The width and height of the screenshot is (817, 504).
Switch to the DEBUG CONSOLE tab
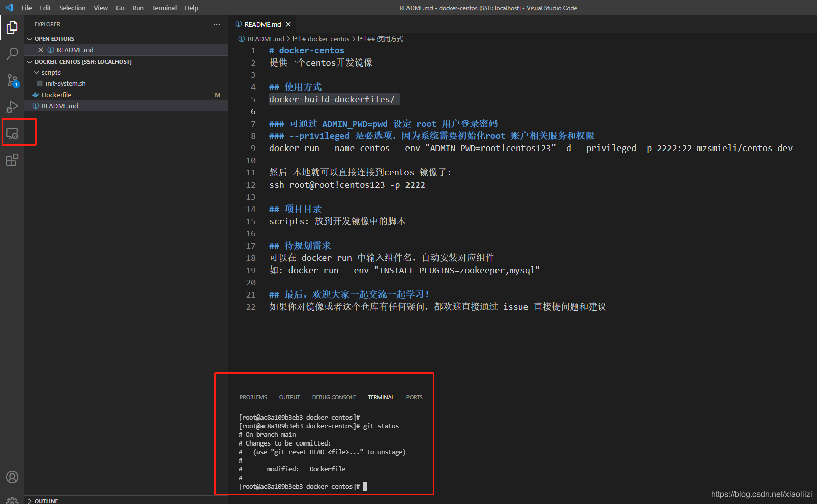pyautogui.click(x=334, y=397)
